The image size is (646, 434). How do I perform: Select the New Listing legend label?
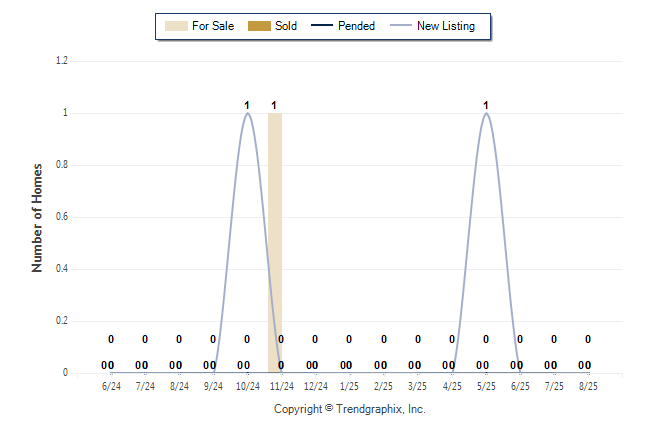(x=446, y=26)
